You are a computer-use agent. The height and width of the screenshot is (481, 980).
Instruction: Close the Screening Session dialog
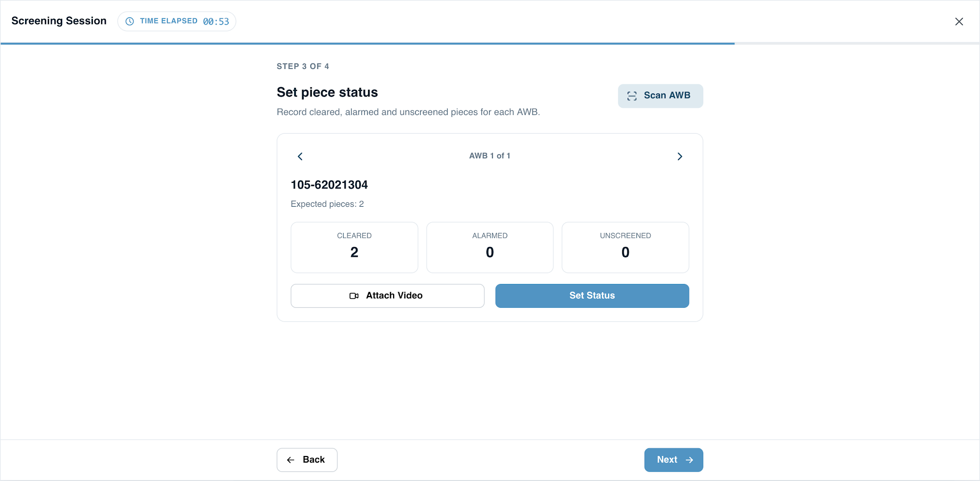coord(959,21)
